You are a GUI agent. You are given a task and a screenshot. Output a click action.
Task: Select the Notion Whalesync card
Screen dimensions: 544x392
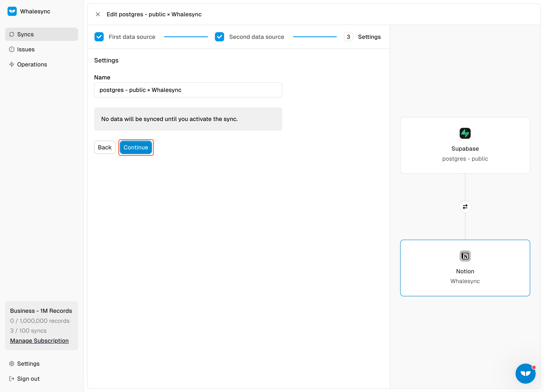tap(465, 268)
